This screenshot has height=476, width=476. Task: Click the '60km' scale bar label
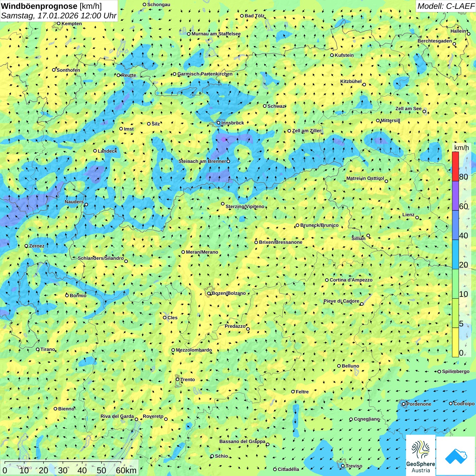(126, 470)
